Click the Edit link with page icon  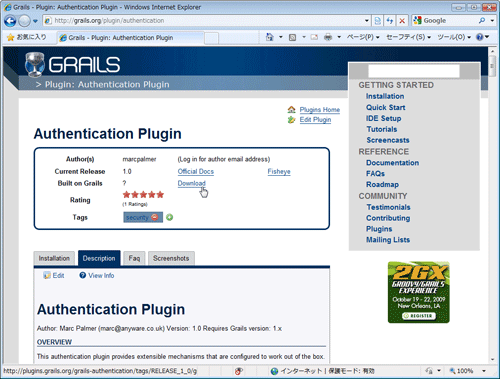click(x=54, y=276)
